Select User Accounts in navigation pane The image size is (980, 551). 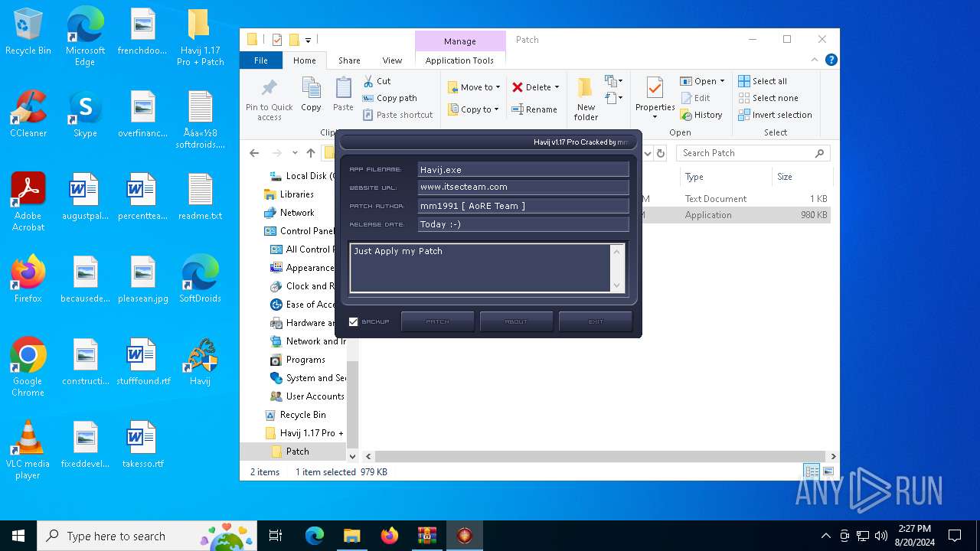(x=315, y=396)
